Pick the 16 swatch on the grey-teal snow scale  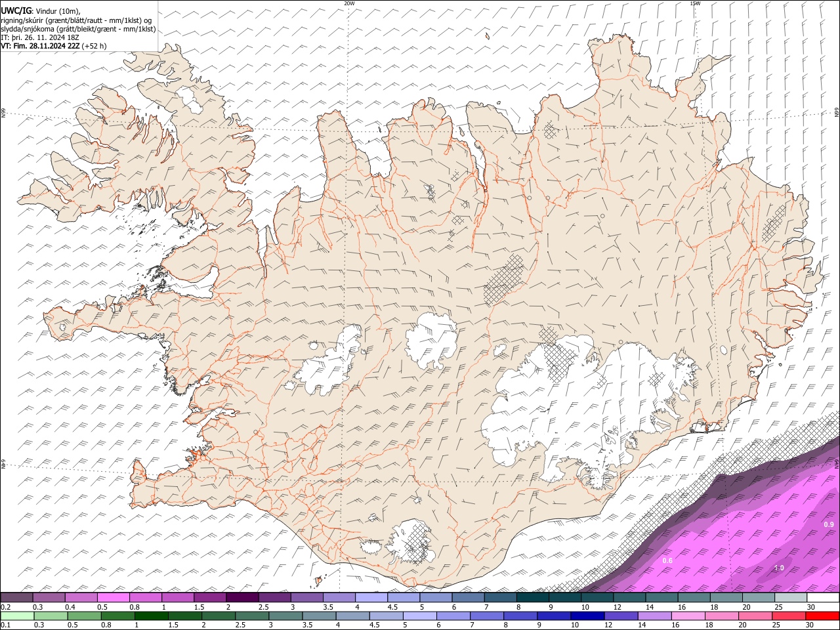coord(694,598)
